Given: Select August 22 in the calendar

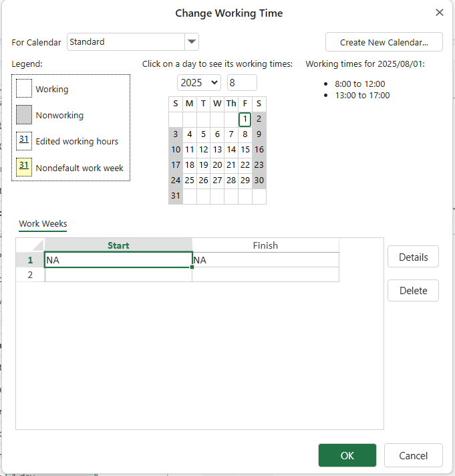Looking at the screenshot, I should click(x=245, y=165).
